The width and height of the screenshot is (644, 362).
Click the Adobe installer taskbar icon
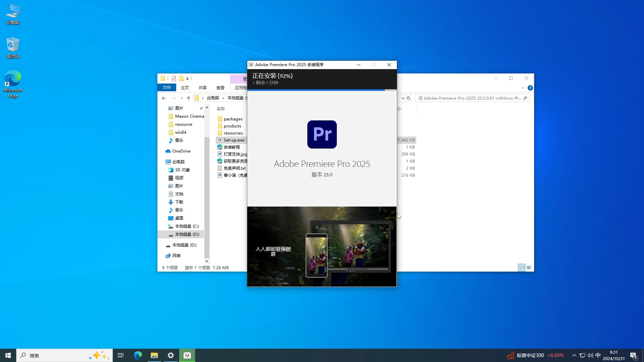[x=187, y=355]
